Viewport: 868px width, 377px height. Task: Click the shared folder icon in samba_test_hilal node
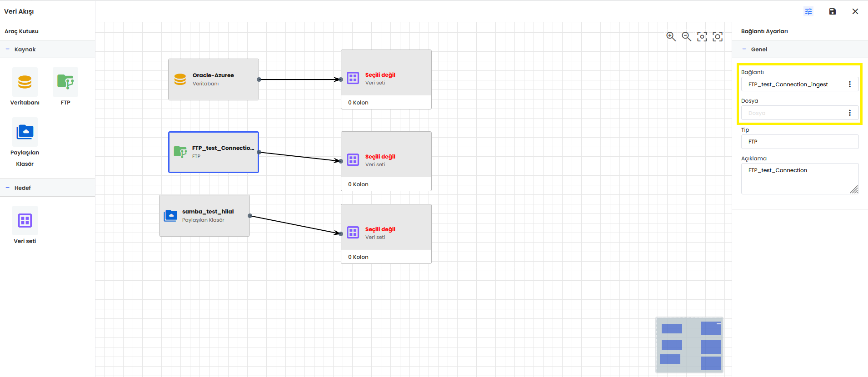170,216
